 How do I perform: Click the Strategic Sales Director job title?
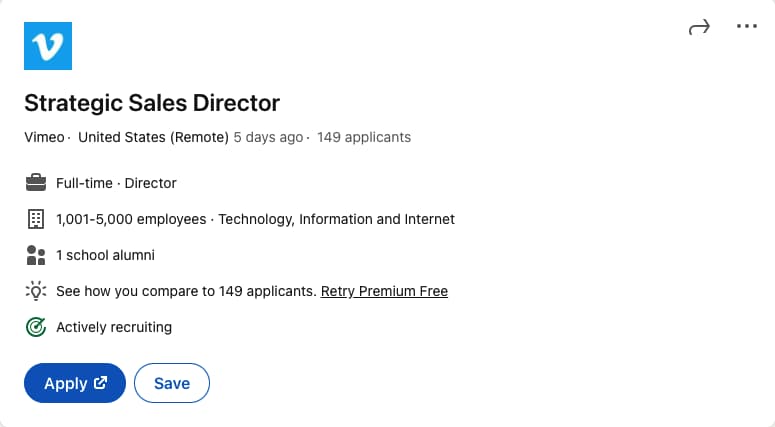coord(152,102)
